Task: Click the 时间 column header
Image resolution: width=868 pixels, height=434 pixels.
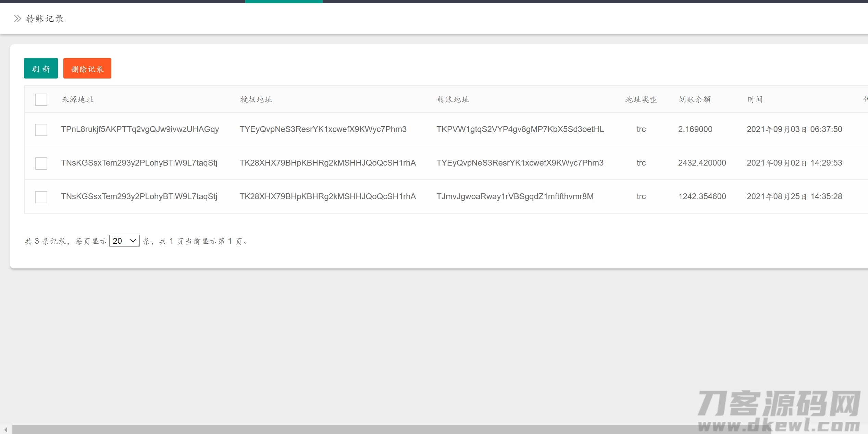Action: point(755,99)
